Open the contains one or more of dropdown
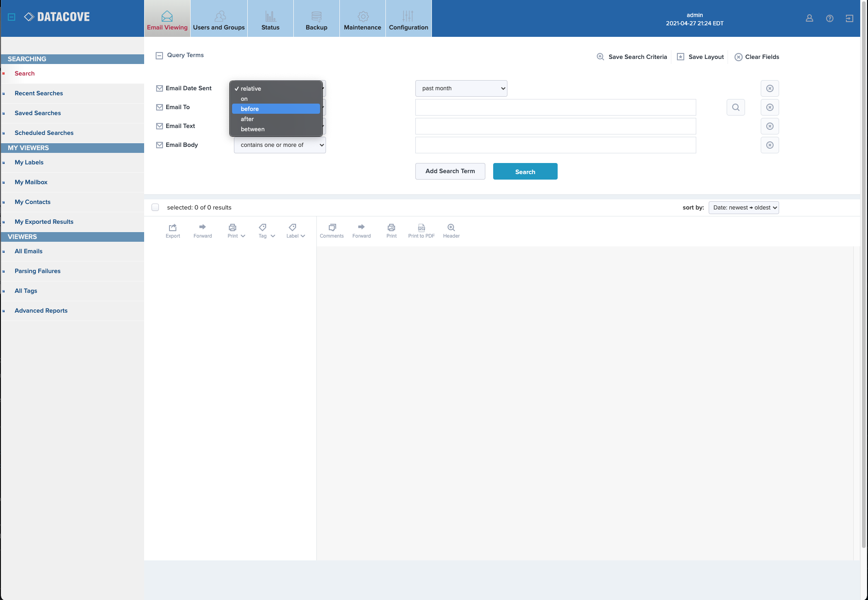868x600 pixels. pos(280,145)
